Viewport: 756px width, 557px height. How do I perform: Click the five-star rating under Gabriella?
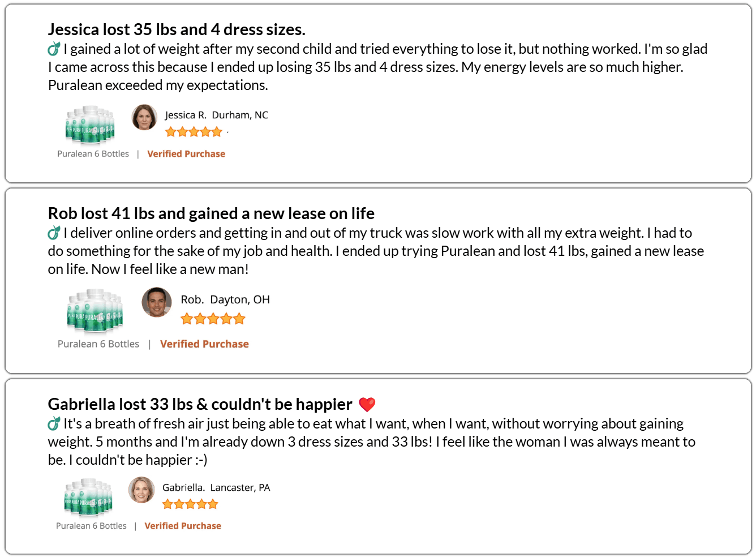(190, 504)
